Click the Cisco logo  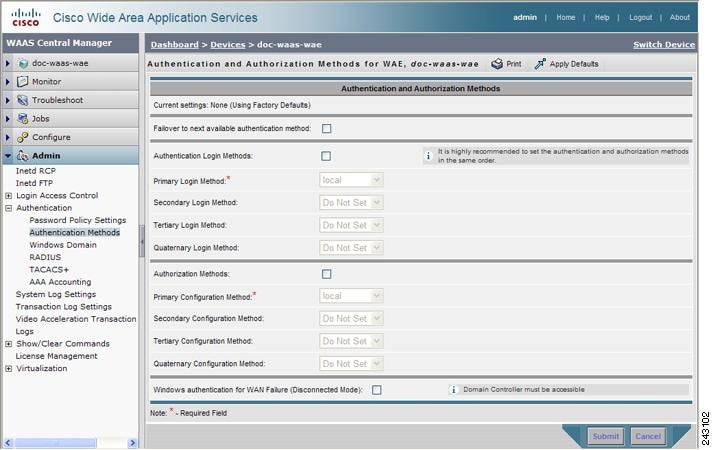[26, 17]
